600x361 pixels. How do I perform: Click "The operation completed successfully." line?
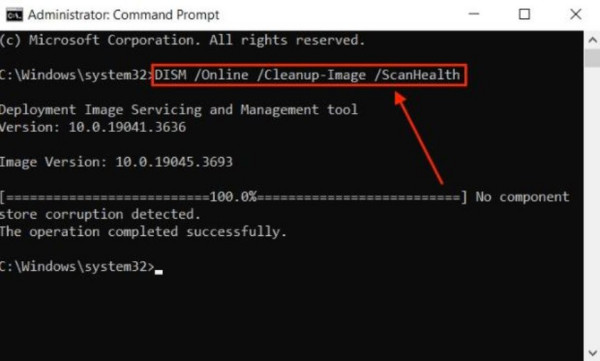(143, 232)
